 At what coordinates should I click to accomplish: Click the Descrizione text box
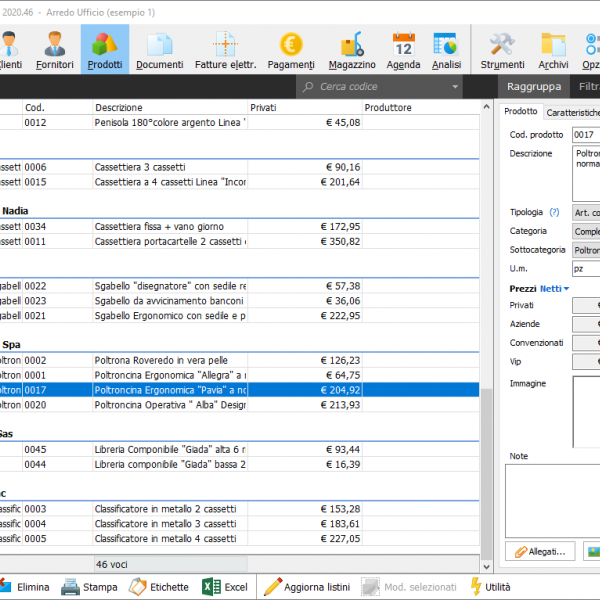click(586, 173)
